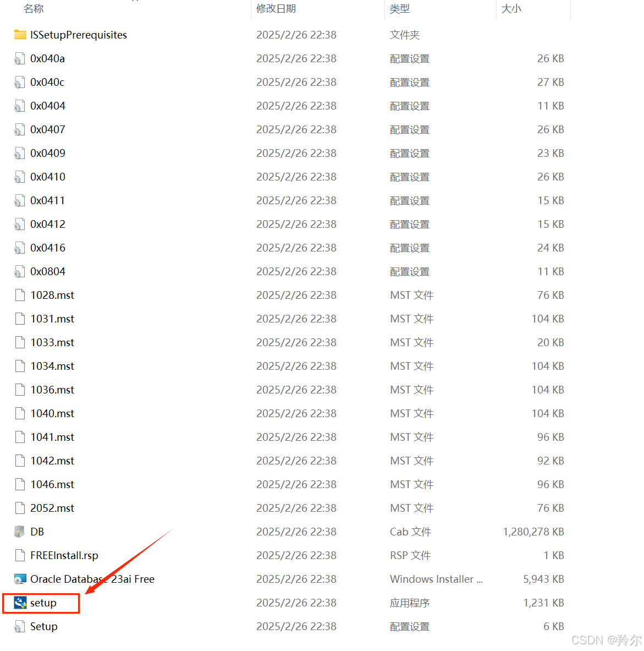
Task: Click the 1041.mst file icon
Action: tap(20, 437)
